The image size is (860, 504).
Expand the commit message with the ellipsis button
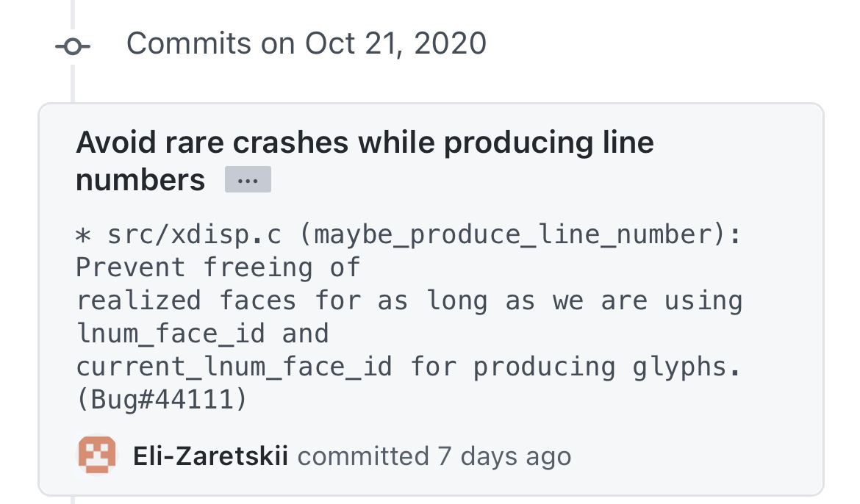248,179
